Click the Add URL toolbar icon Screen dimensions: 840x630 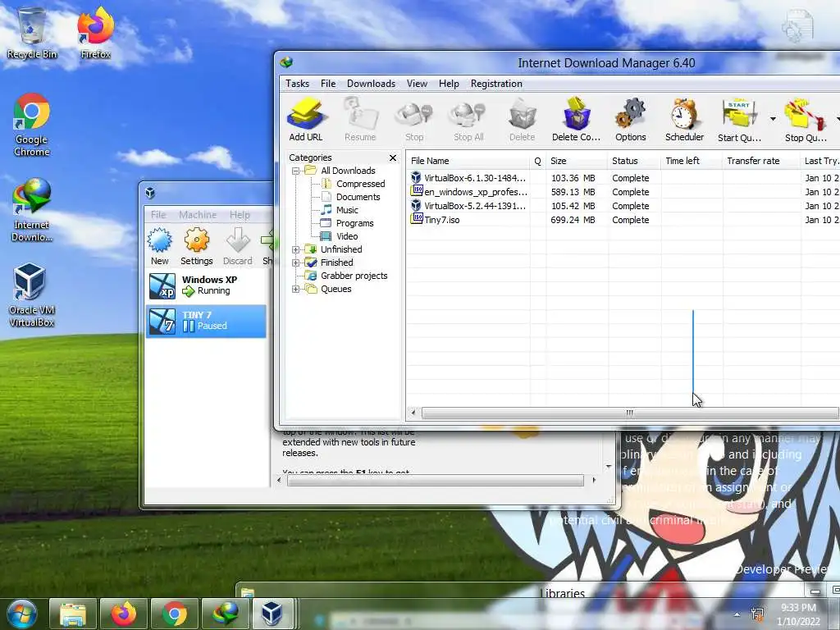(306, 119)
